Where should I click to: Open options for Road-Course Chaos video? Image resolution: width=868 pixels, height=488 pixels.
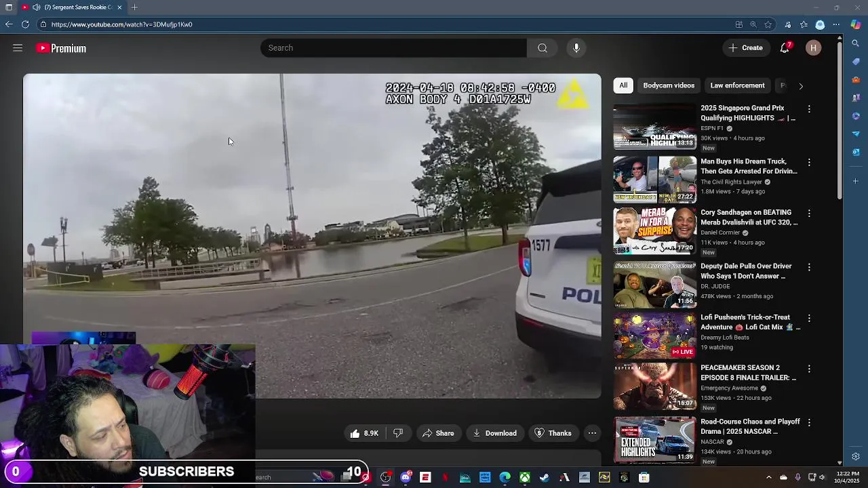[809, 423]
